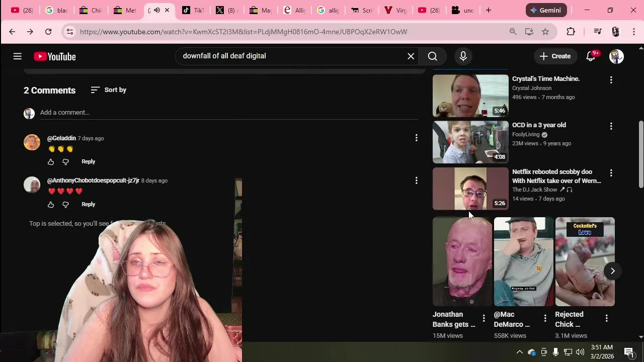644x362 pixels.
Task: Open options for OCD in a 3 year old
Action: pos(611,126)
